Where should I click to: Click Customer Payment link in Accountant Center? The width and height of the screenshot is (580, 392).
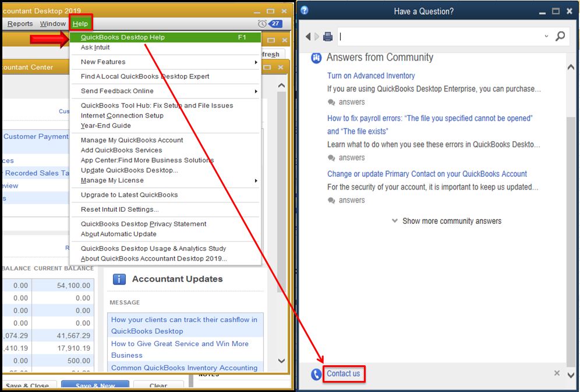(36, 137)
